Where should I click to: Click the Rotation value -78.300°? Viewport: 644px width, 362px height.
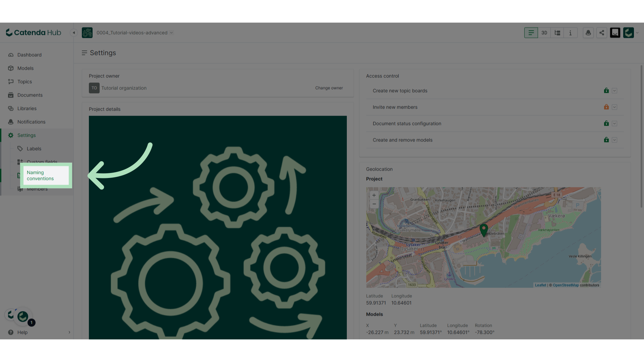(485, 333)
